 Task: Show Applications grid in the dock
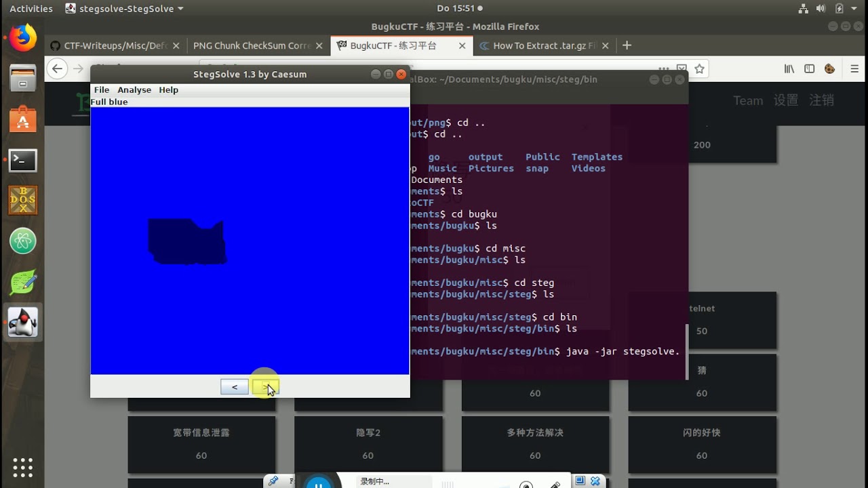(x=22, y=467)
